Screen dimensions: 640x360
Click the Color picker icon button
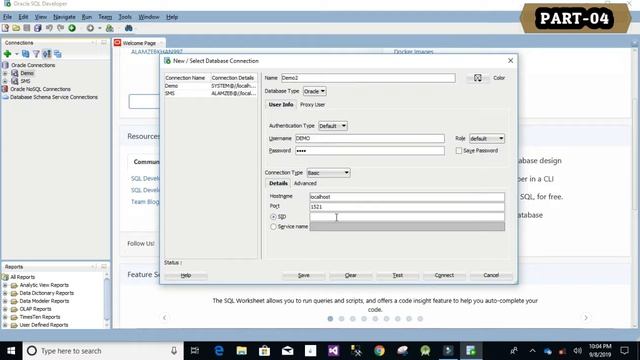pos(478,78)
